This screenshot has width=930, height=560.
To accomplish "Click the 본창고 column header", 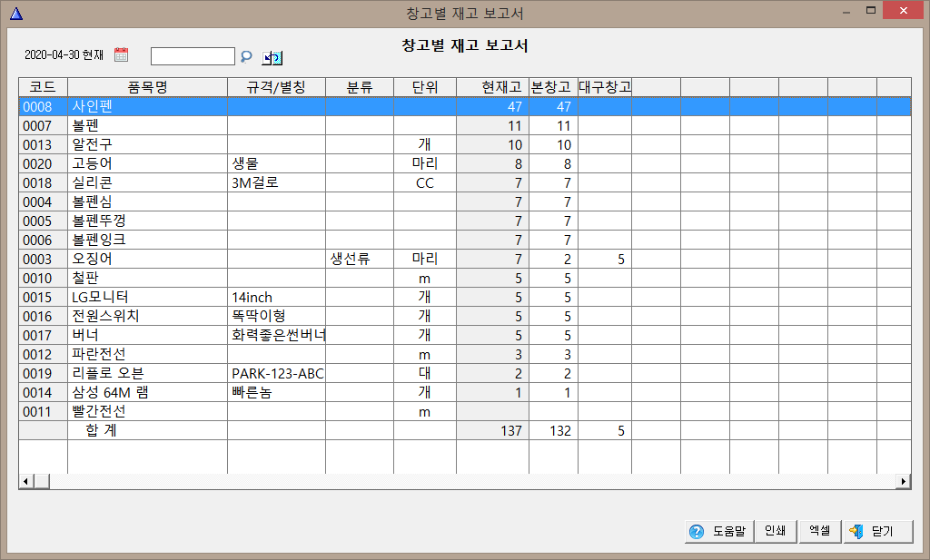I will tap(553, 87).
